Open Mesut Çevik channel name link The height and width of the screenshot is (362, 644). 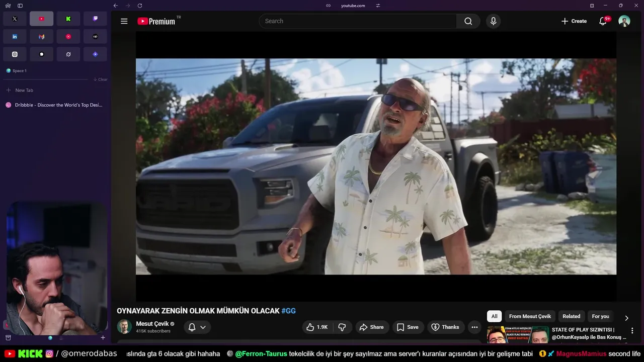tap(152, 324)
